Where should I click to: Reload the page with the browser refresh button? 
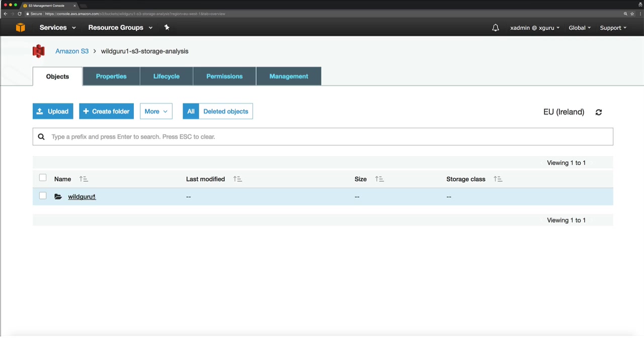(20, 14)
